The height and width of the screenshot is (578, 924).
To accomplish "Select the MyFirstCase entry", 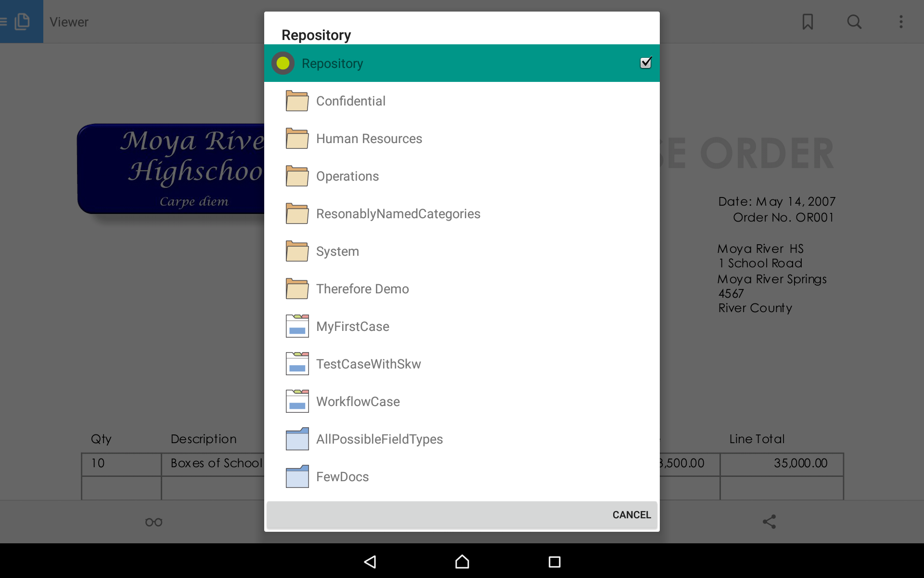I will coord(353,326).
